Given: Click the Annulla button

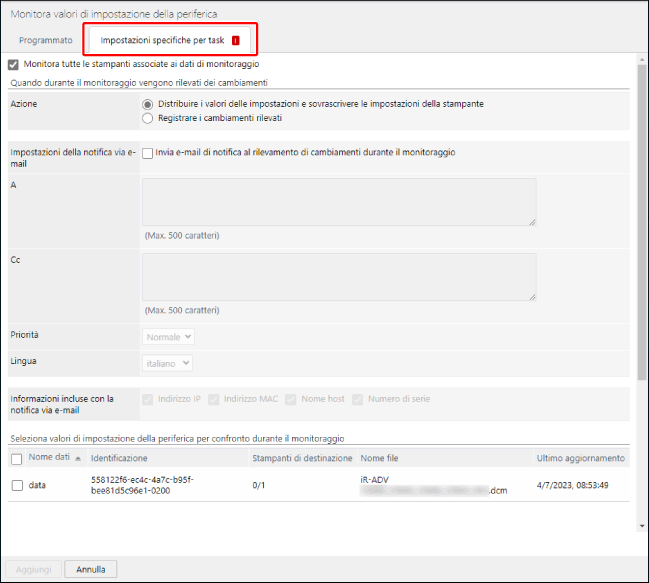Looking at the screenshot, I should [90, 569].
